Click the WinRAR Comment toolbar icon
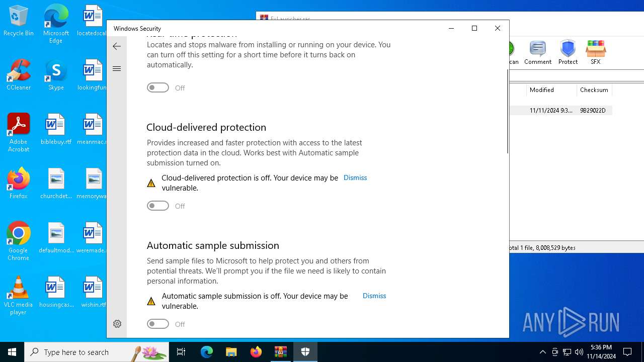Image resolution: width=644 pixels, height=362 pixels. tap(538, 52)
